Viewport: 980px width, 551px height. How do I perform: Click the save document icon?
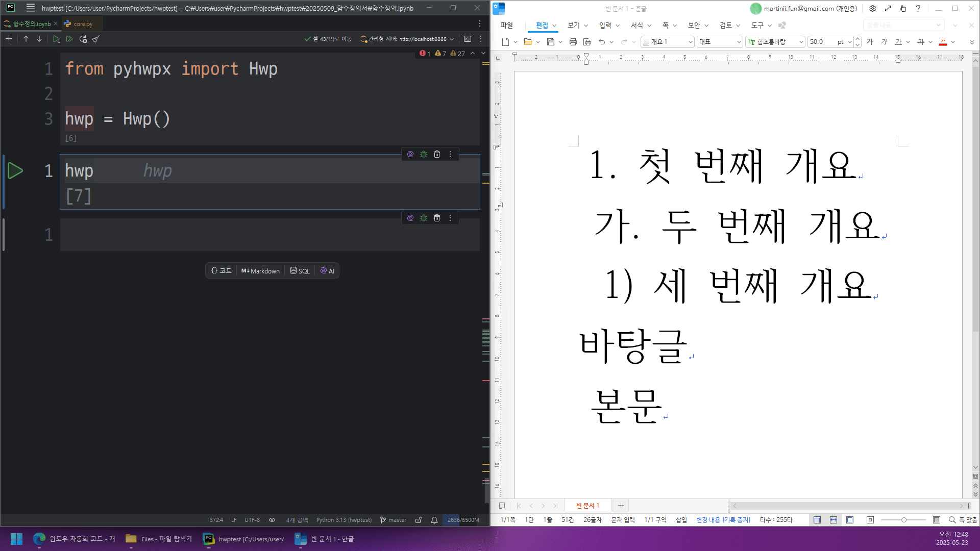[x=550, y=42]
